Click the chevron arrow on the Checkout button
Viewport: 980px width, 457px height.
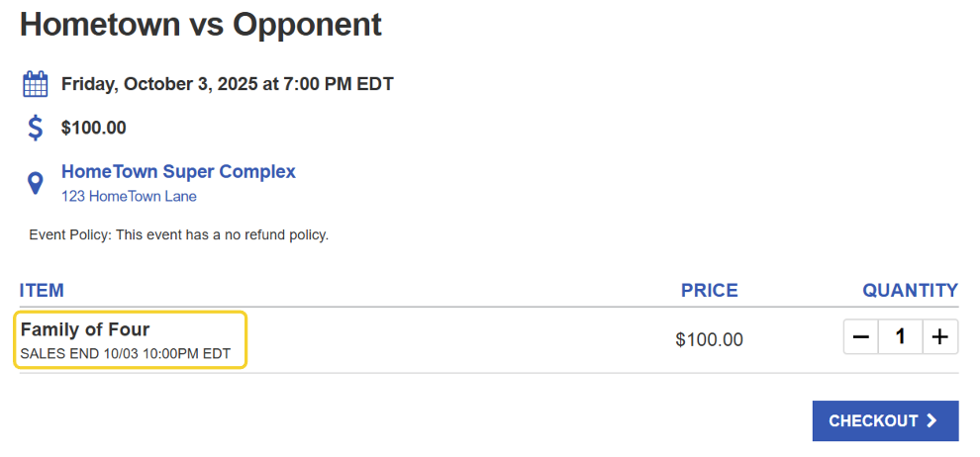pos(931,421)
